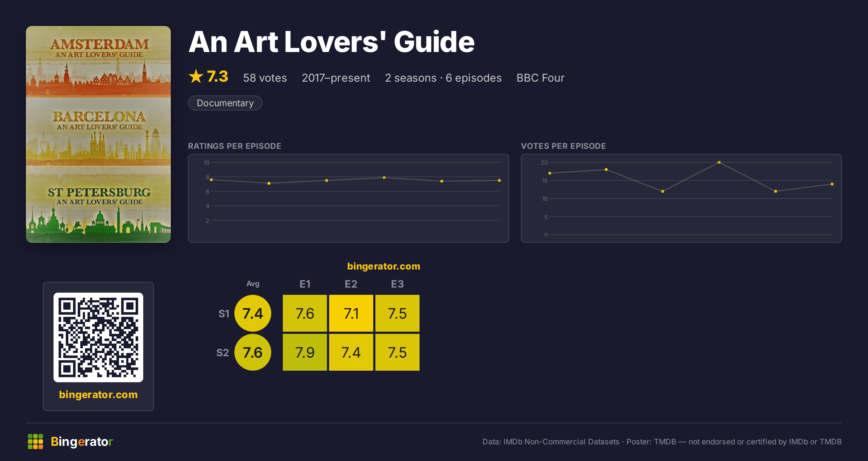Click the S1 average circle 7.4
This screenshot has width=868, height=461.
[253, 313]
